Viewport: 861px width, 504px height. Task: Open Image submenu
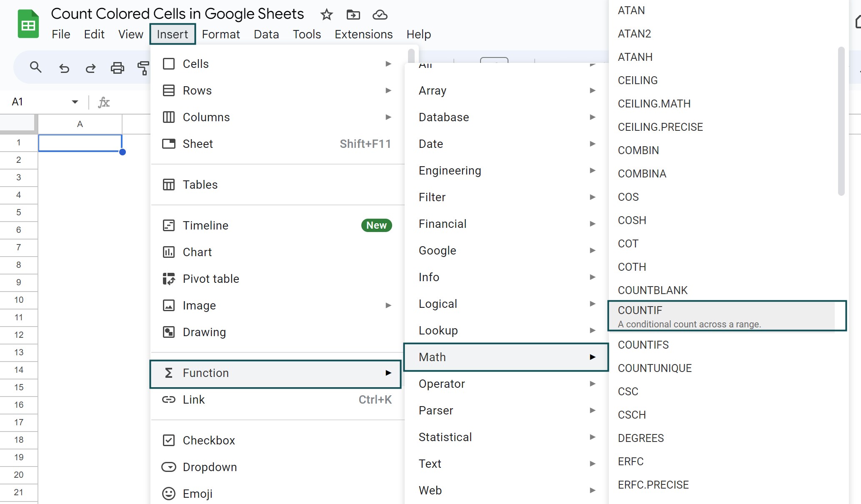277,305
